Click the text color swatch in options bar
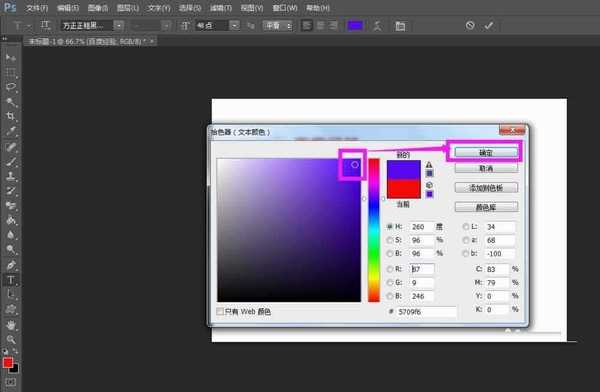This screenshot has width=600, height=392. [355, 26]
